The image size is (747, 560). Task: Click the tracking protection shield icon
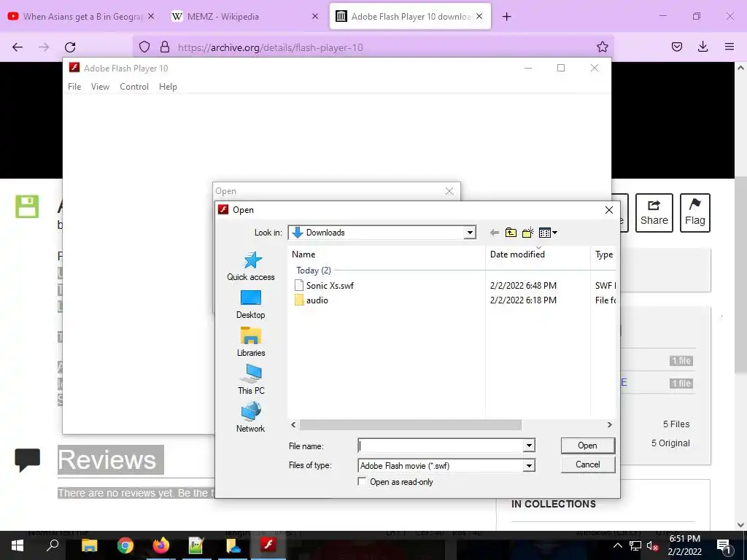click(x=144, y=47)
